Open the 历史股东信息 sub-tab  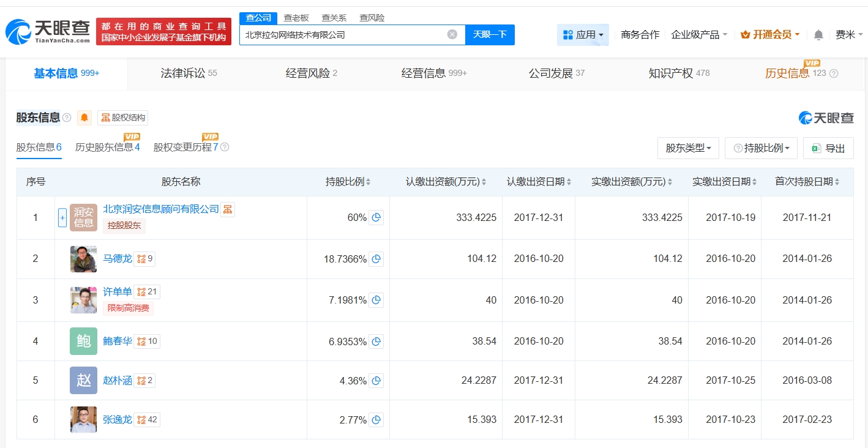tap(108, 147)
